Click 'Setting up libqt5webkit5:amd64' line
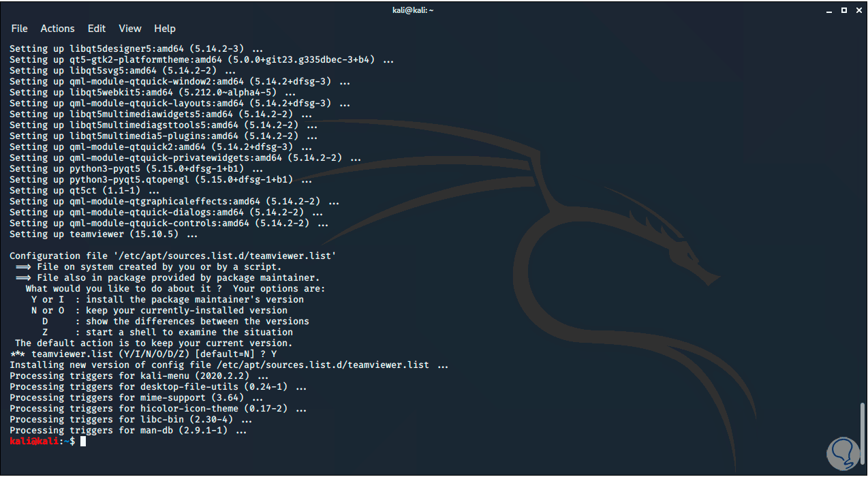The image size is (868, 477). coord(153,93)
